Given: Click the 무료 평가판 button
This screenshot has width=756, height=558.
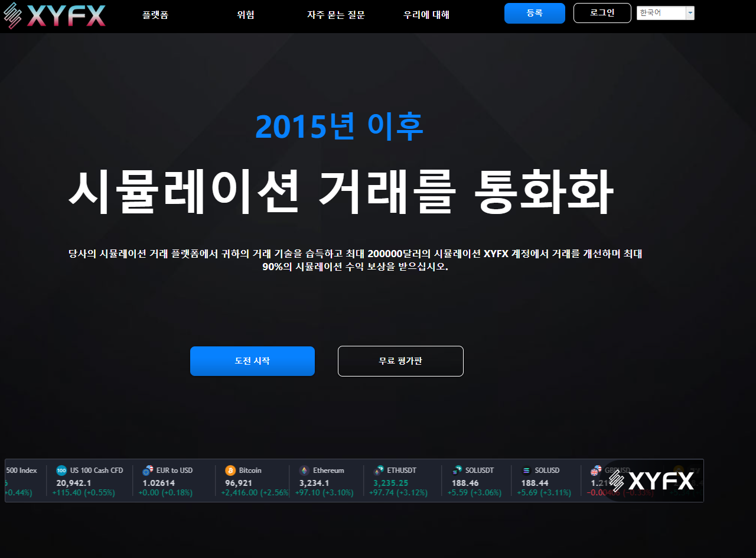Looking at the screenshot, I should (400, 361).
